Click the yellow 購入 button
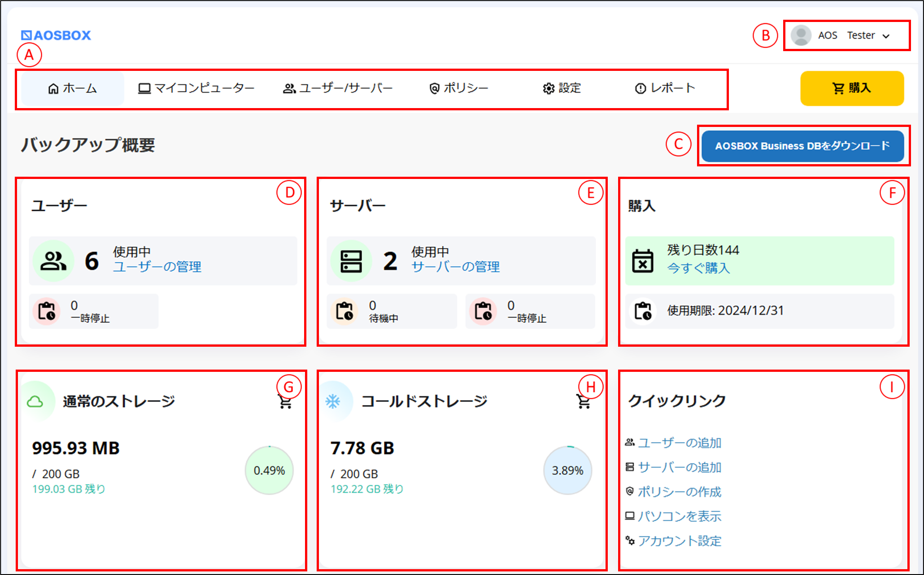This screenshot has height=575, width=924. point(852,88)
